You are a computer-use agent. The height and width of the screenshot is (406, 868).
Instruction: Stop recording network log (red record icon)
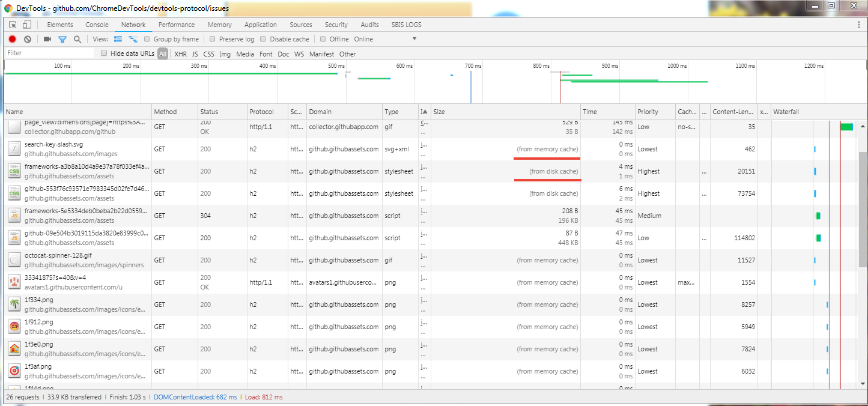tap(11, 38)
